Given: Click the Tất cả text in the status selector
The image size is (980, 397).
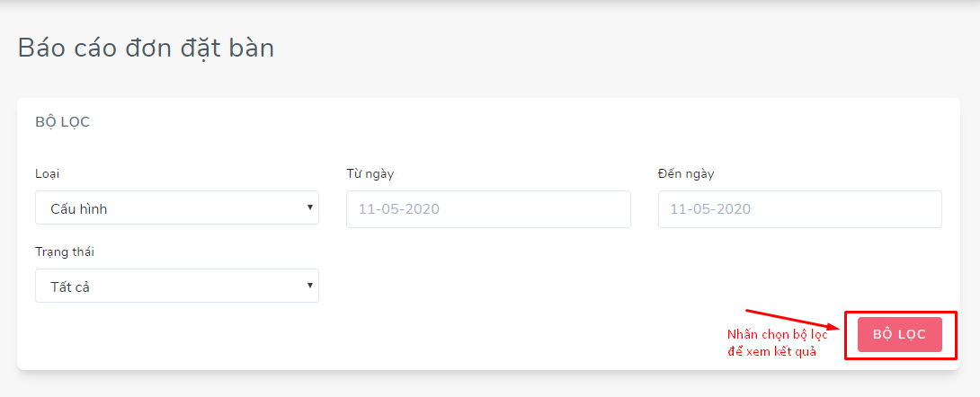Looking at the screenshot, I should pos(70,287).
